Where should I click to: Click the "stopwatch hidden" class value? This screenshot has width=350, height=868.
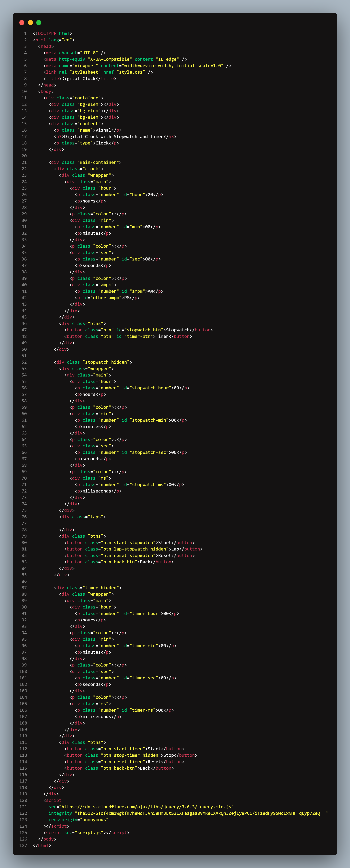click(x=106, y=362)
